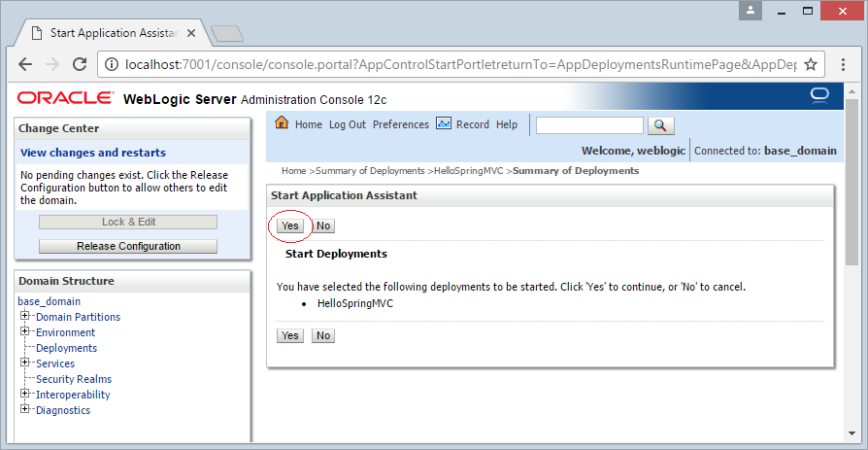Screen dimensions: 868x450
Task: Click the page vertical scrollbar thumb
Action: [x=851, y=183]
